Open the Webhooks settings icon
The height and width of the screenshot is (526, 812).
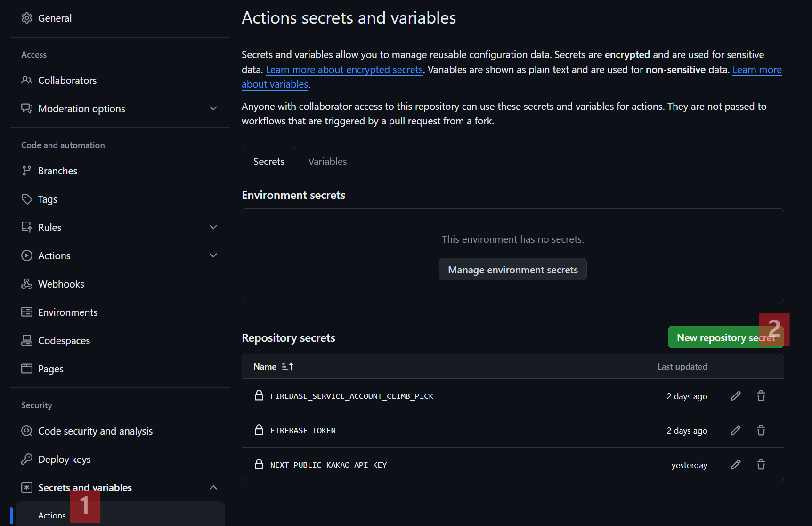(x=27, y=284)
